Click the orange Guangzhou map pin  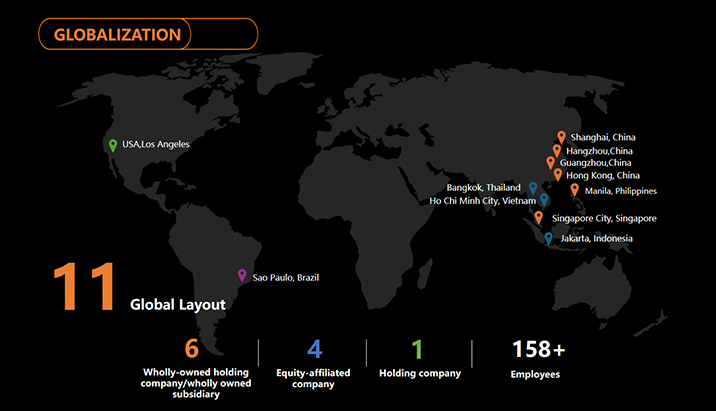tap(551, 163)
